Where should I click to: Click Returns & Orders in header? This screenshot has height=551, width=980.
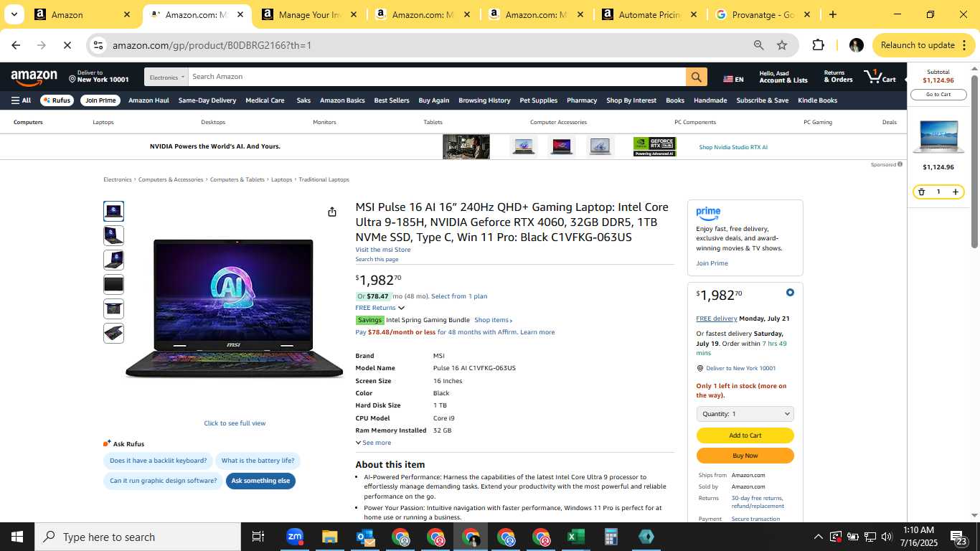[x=838, y=77]
